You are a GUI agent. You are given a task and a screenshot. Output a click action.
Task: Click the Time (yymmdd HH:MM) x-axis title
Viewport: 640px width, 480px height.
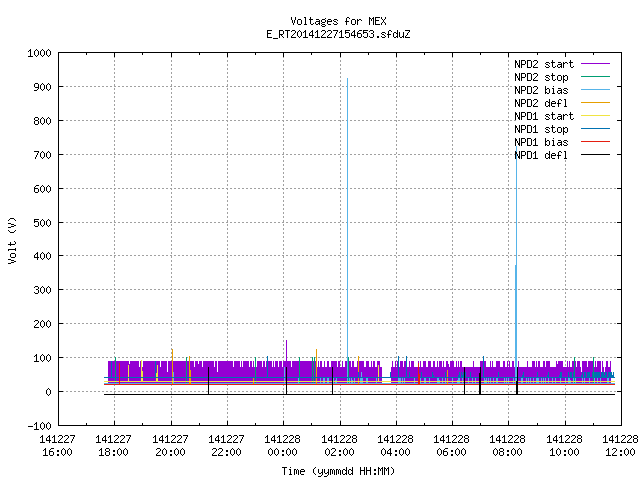pos(338,471)
